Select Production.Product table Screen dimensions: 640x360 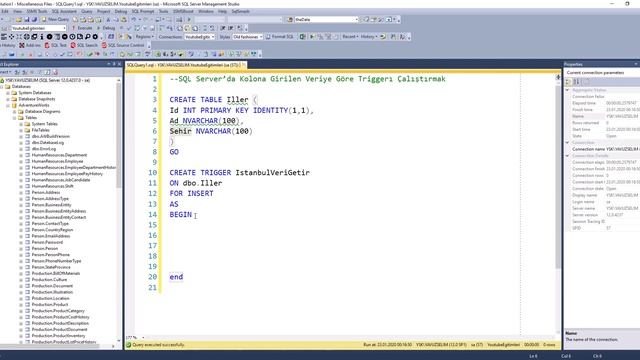[x=50, y=304]
